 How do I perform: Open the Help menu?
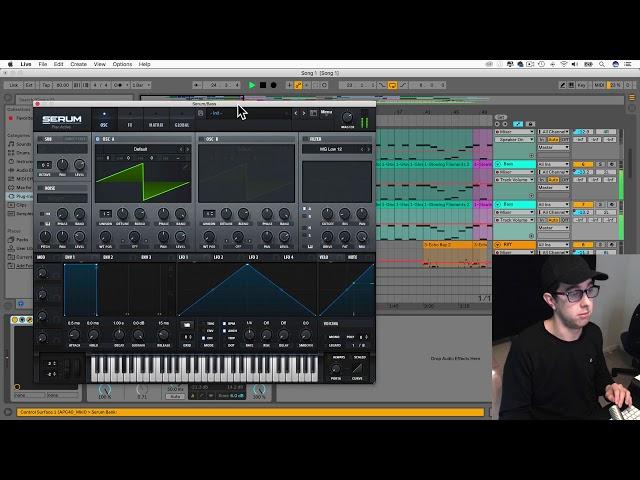tap(144, 64)
